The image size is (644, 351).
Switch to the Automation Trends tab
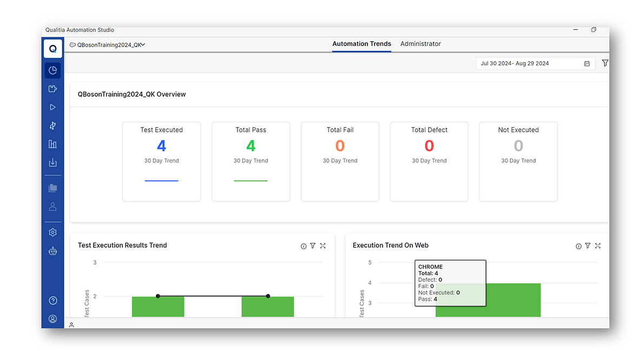[x=362, y=44]
